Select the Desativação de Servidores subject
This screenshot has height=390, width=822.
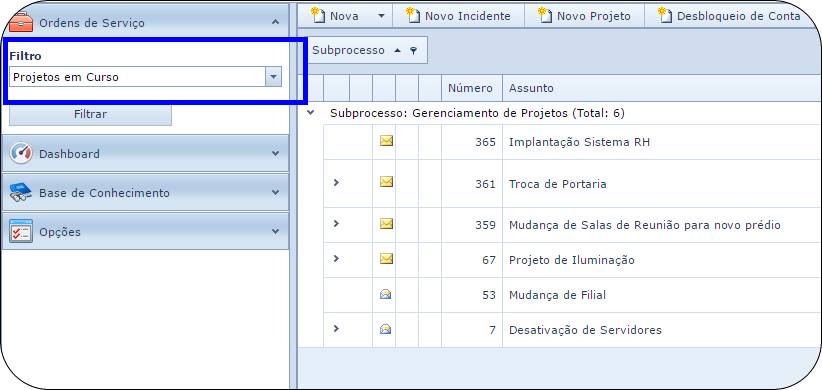[585, 330]
